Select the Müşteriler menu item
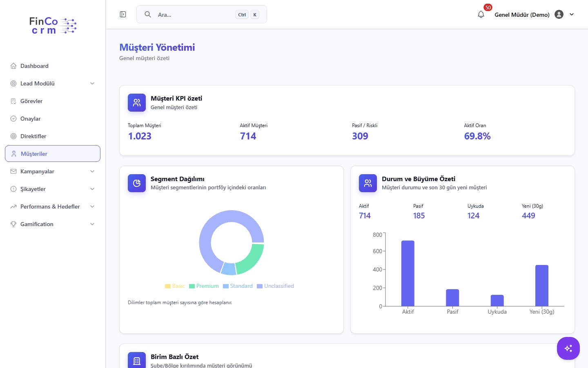The width and height of the screenshot is (588, 368). click(x=53, y=154)
